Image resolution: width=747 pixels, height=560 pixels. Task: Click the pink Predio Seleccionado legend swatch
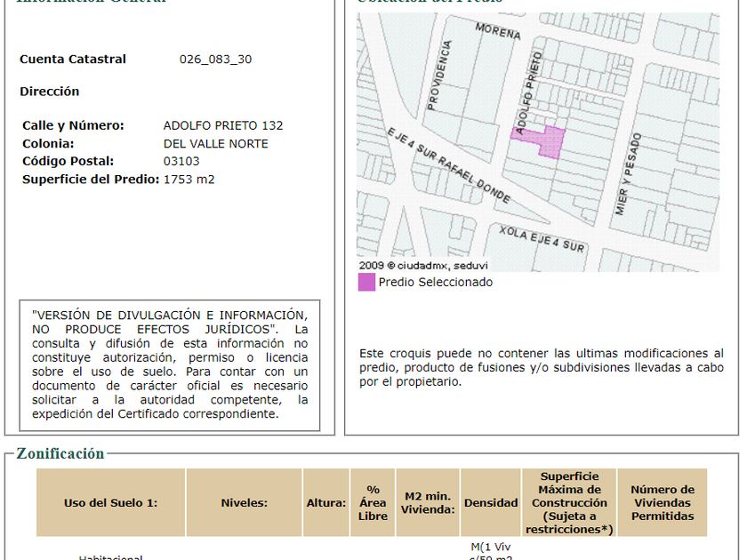tap(366, 283)
